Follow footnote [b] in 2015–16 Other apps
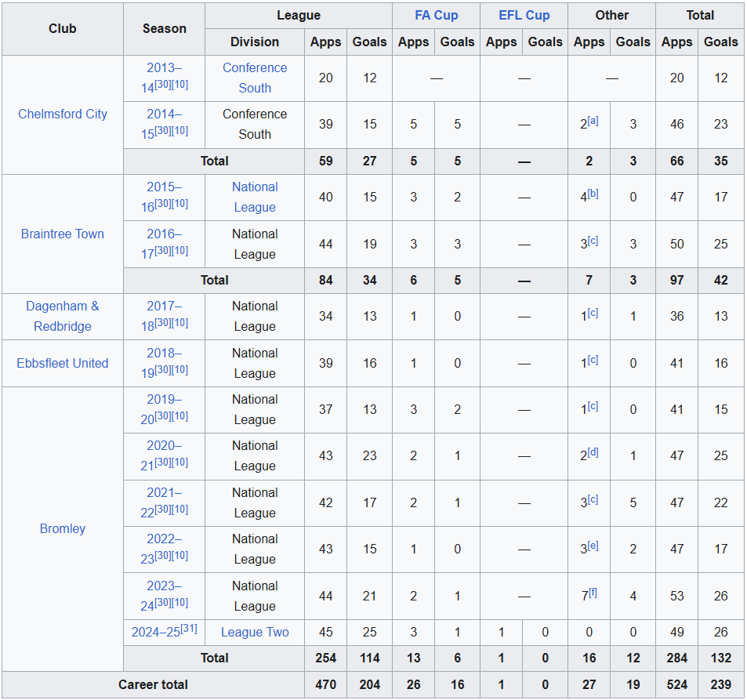This screenshot has height=700, width=747. pyautogui.click(x=593, y=194)
